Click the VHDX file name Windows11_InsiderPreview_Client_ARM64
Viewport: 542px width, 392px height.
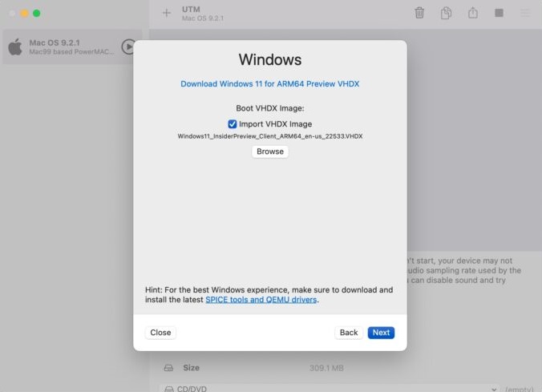(270, 136)
